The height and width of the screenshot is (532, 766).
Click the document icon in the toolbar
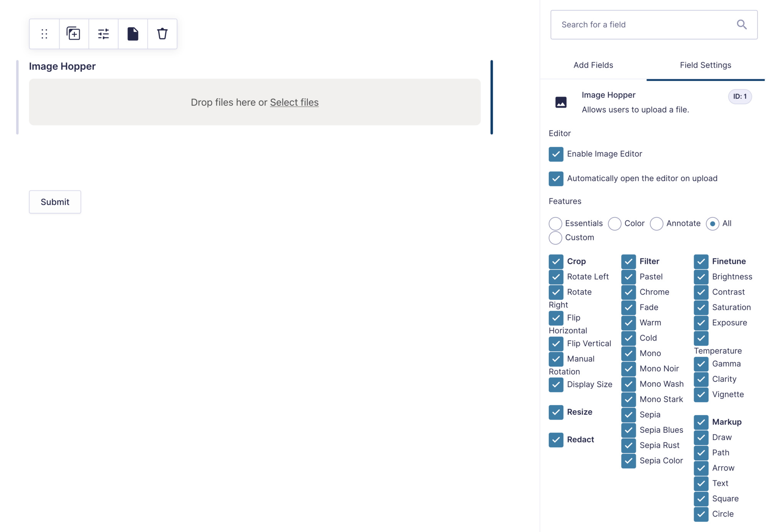click(x=133, y=34)
